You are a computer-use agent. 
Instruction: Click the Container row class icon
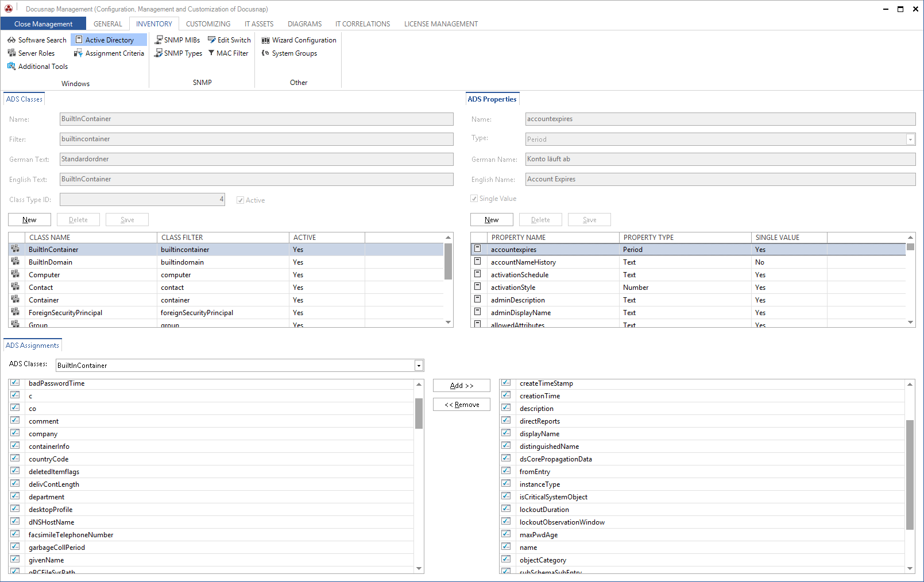coord(16,300)
